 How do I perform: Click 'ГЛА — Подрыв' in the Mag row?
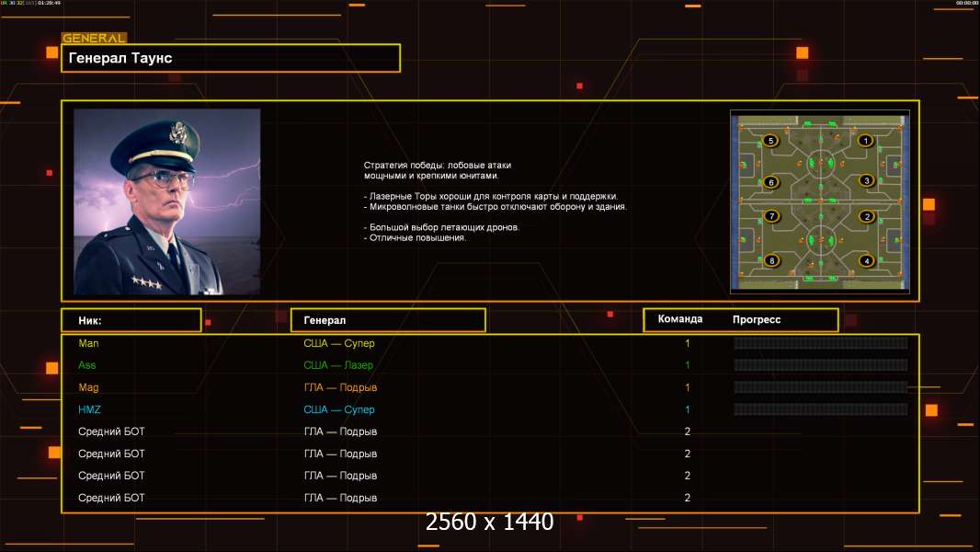(340, 387)
